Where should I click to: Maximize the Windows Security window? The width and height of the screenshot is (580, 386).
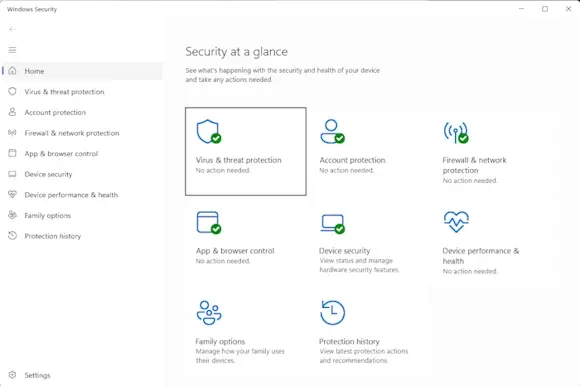tap(545, 9)
